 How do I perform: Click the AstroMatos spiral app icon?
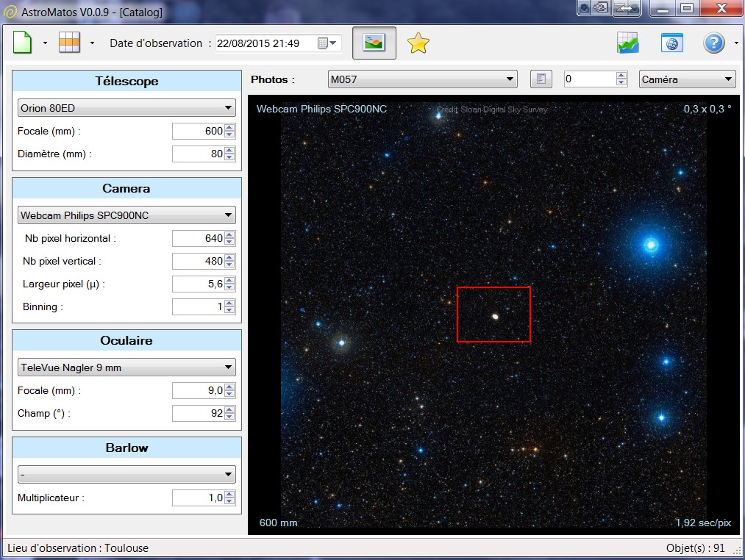point(10,12)
